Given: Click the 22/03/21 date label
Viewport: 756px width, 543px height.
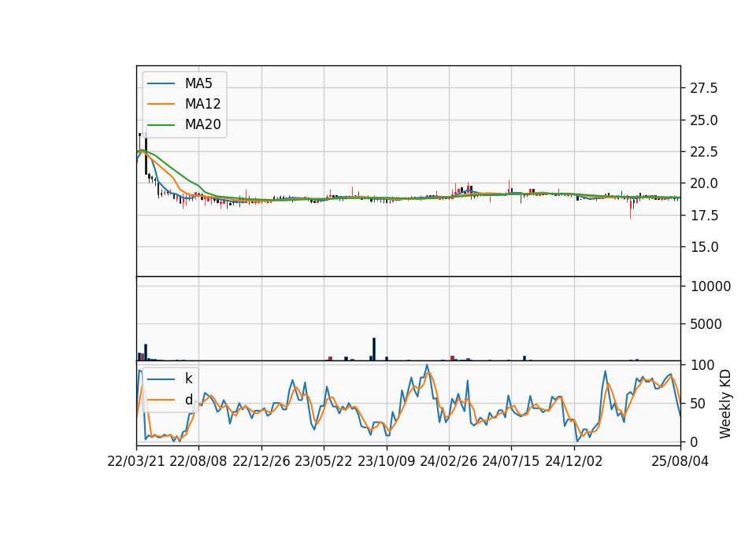Looking at the screenshot, I should click(136, 461).
